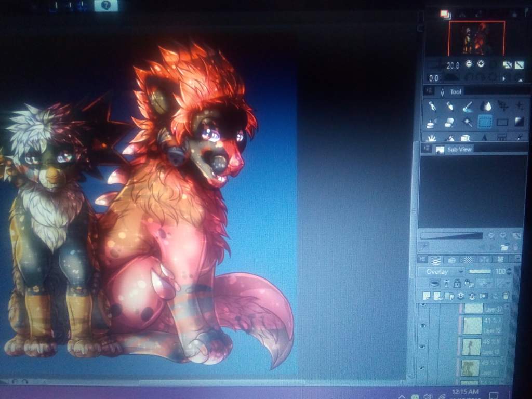532x399 pixels.
Task: Select the Text tool
Action: [x=485, y=137]
